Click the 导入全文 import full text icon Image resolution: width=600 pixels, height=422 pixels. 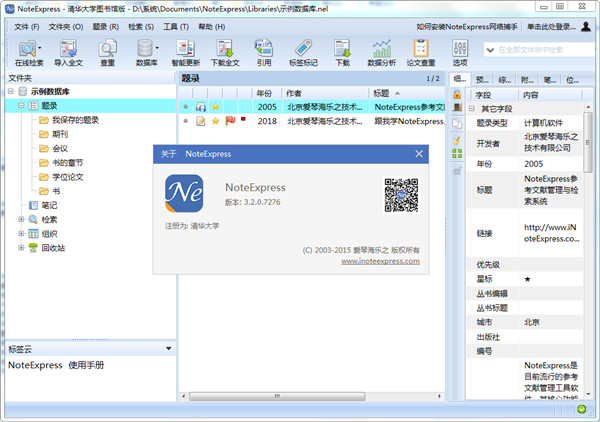(69, 48)
